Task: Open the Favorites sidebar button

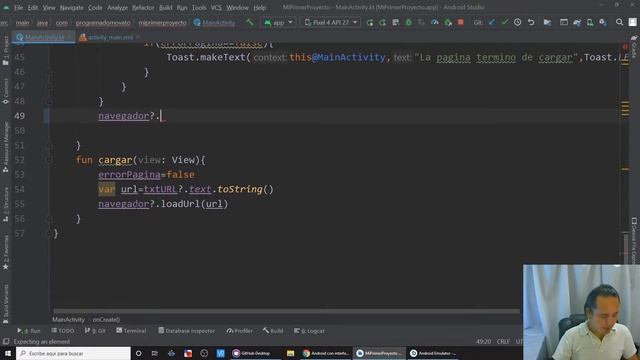Action: [x=6, y=252]
